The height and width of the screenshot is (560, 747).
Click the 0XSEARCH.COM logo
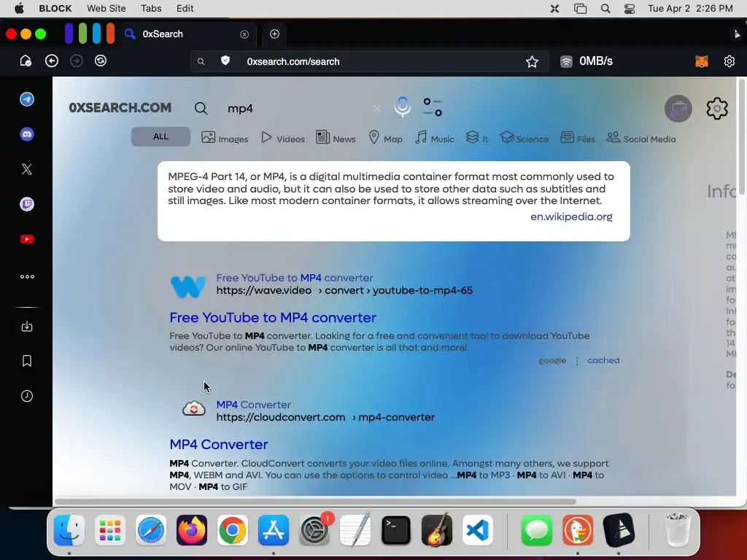(x=120, y=108)
